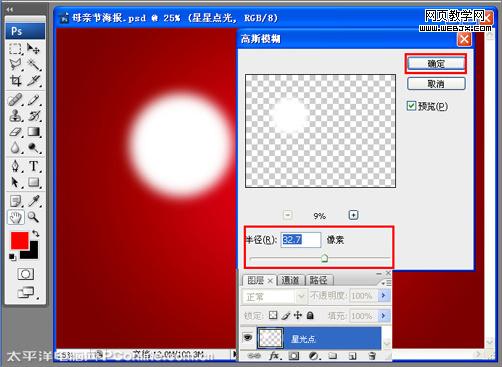Image resolution: width=502 pixels, height=367 pixels.
Task: Zoom in the blur preview
Action: click(353, 215)
